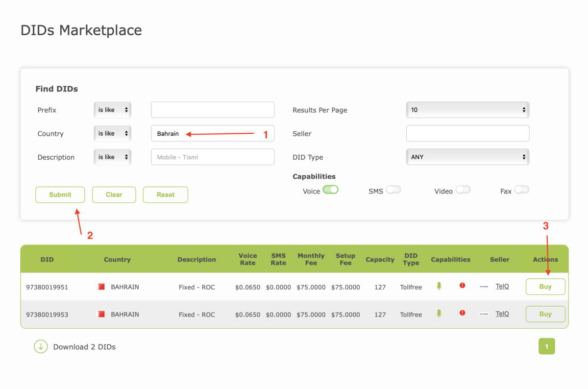Open the Prefix 'is like' operator dropdown
The height and width of the screenshot is (389, 588).
click(x=113, y=110)
